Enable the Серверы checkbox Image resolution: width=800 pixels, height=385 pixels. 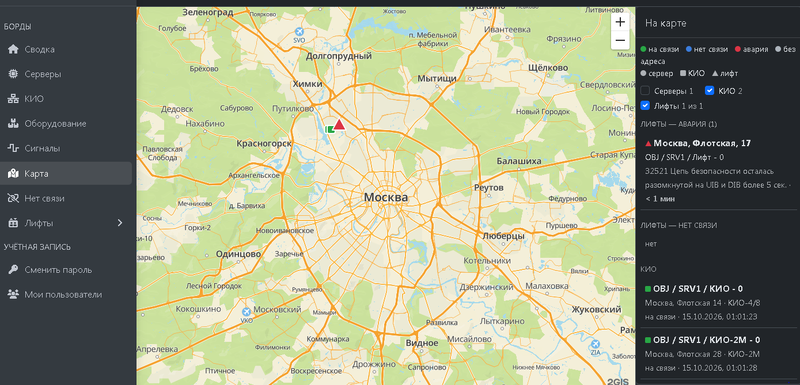coord(645,91)
